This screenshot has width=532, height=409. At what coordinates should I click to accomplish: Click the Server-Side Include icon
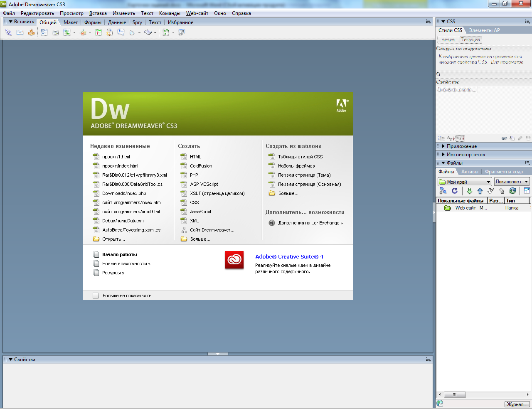click(x=110, y=32)
